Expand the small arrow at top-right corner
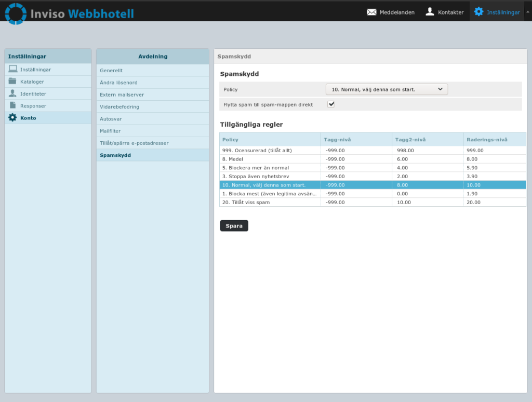 pos(528,12)
